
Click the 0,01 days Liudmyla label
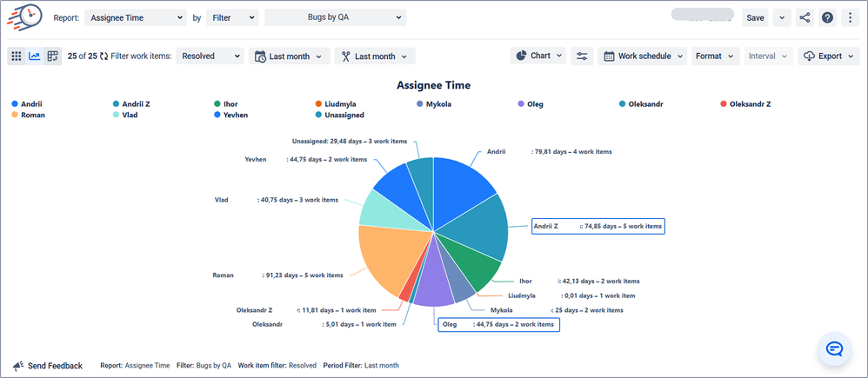(571, 295)
